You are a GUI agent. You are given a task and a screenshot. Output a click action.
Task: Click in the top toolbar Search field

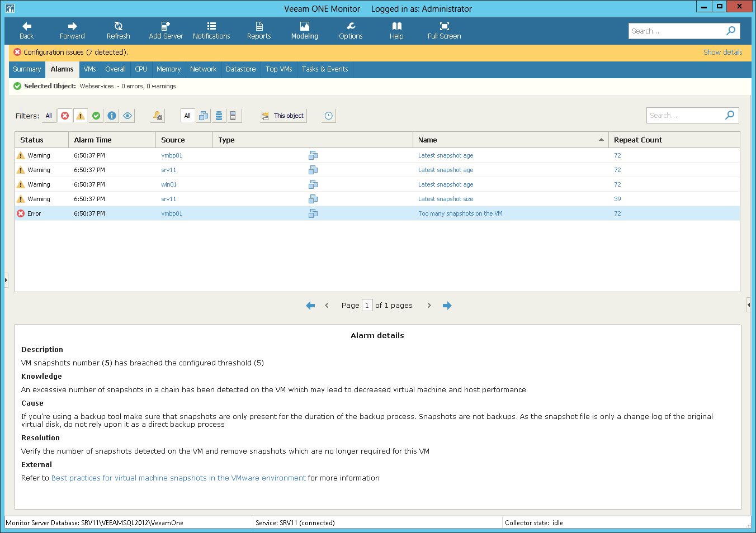coord(677,31)
